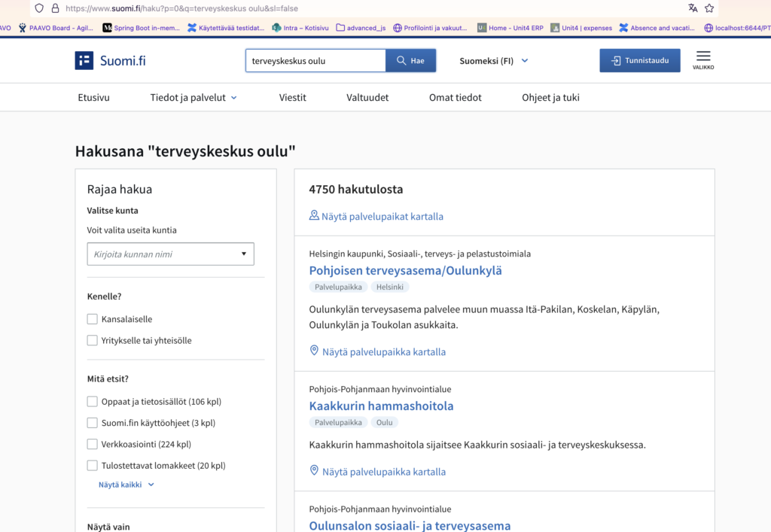Image resolution: width=771 pixels, height=532 pixels.
Task: Click the magnifier Hae search button
Action: [x=410, y=60]
